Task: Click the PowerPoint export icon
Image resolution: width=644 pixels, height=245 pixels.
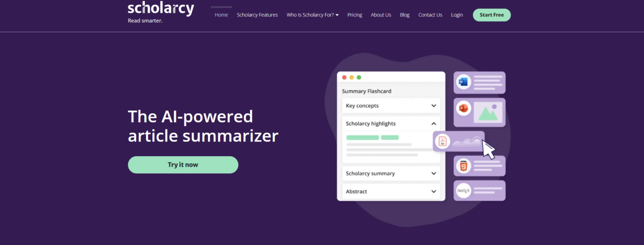Action: (463, 109)
